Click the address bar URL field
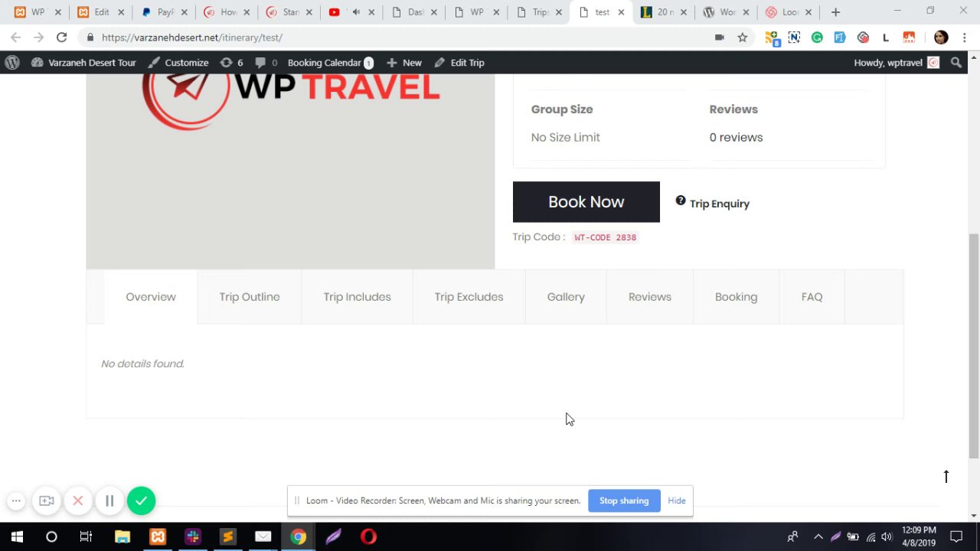Image resolution: width=980 pixels, height=551 pixels. pyautogui.click(x=398, y=37)
